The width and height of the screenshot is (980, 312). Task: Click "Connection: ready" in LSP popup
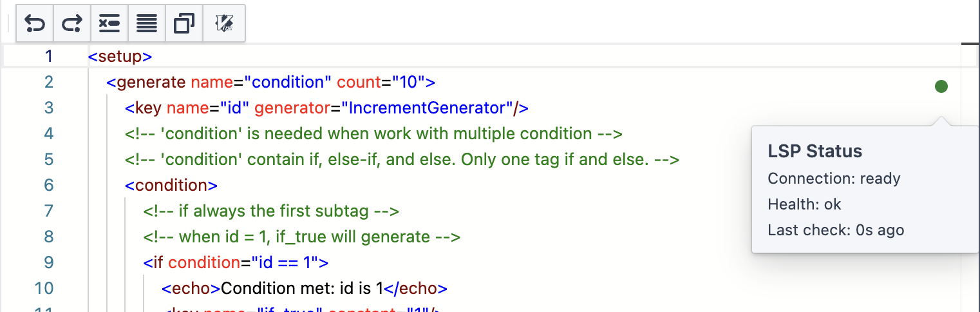point(834,179)
